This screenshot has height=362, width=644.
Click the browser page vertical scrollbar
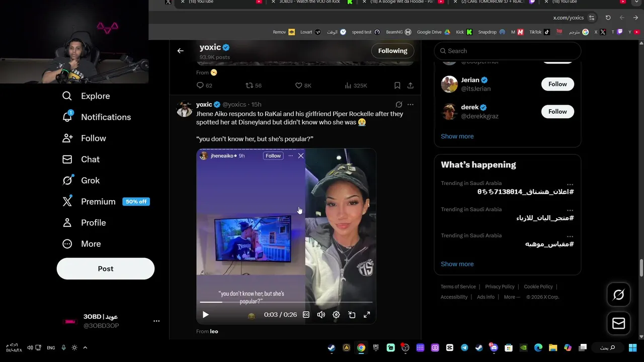click(x=641, y=267)
